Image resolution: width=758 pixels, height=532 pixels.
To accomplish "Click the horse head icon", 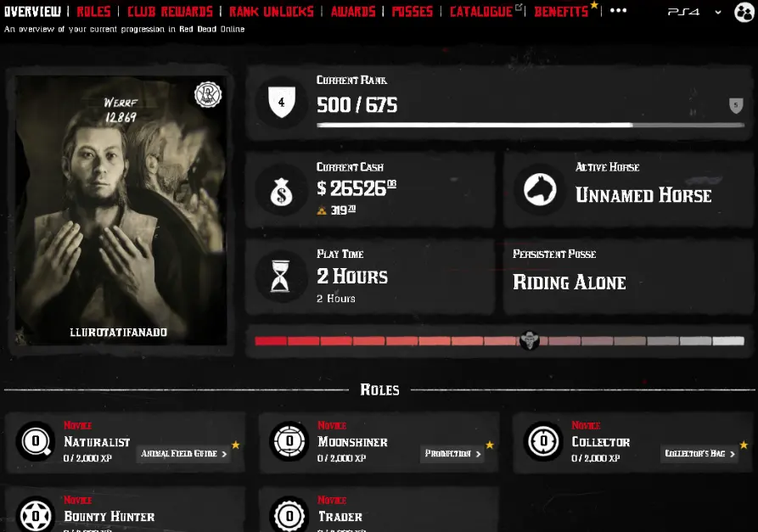I will click(540, 189).
